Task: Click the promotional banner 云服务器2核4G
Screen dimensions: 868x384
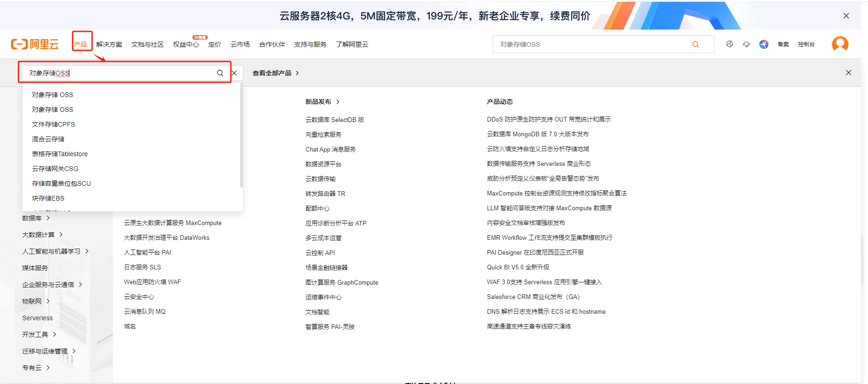Action: pyautogui.click(x=434, y=16)
